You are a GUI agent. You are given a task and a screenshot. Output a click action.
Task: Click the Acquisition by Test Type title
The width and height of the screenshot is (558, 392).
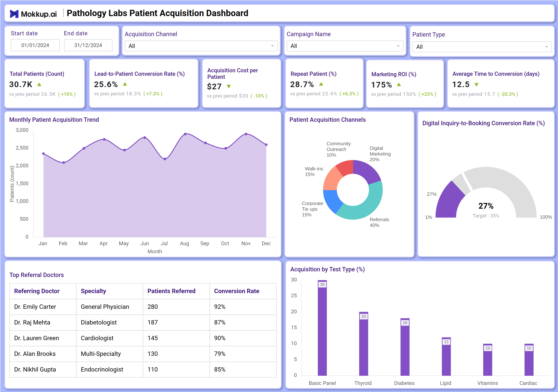[x=327, y=269]
